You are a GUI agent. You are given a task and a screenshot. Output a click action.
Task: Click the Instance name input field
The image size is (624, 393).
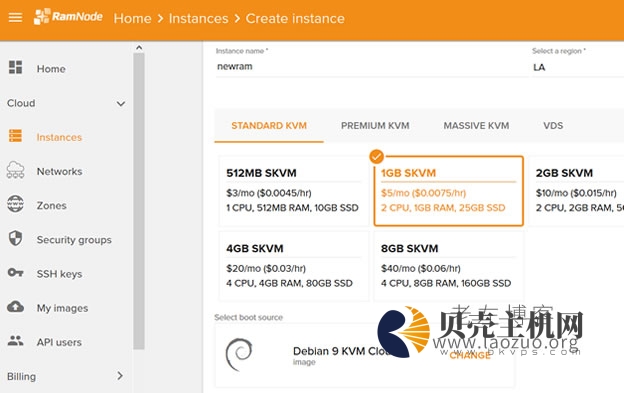(371, 67)
